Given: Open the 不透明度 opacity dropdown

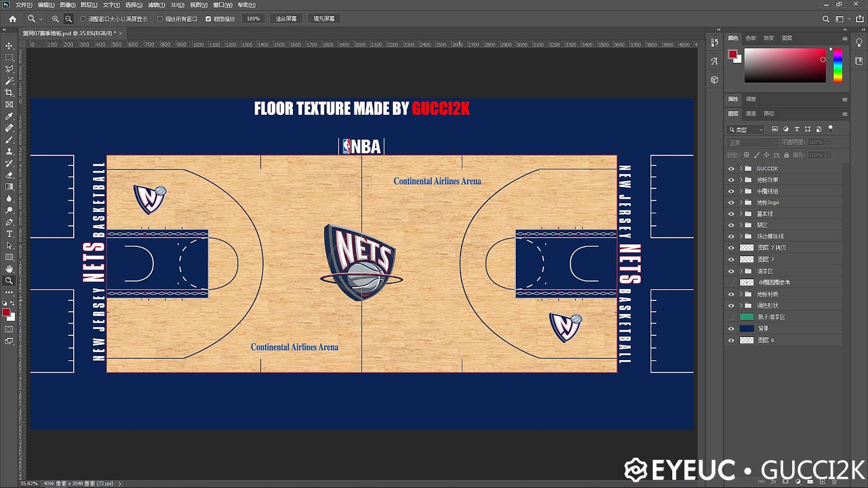Looking at the screenshot, I should pyautogui.click(x=828, y=142).
